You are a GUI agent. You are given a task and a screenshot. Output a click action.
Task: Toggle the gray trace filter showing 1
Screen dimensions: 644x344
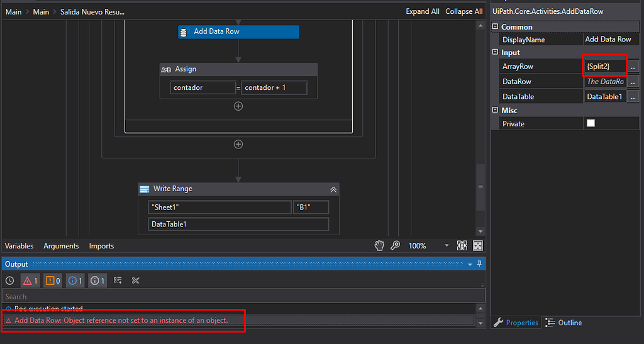97,280
